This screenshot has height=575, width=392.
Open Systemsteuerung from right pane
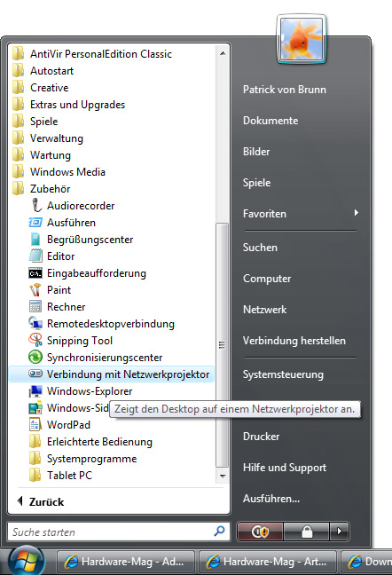pos(283,374)
